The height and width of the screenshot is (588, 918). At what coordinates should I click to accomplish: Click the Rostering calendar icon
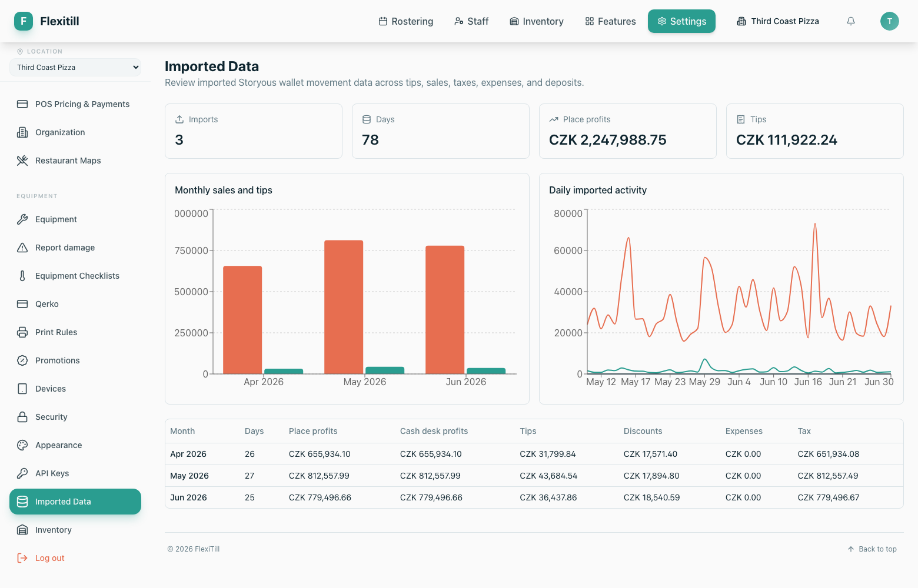pos(383,21)
